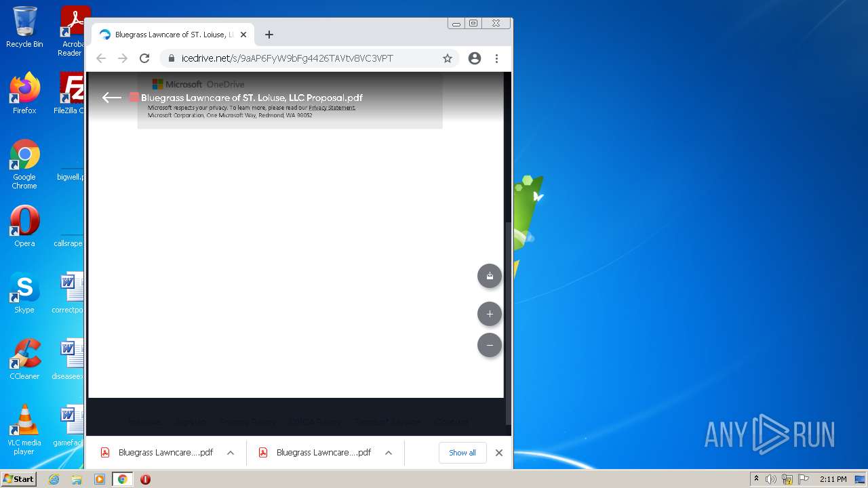Open the Privacy Statement link
868x488 pixels.
(x=332, y=108)
